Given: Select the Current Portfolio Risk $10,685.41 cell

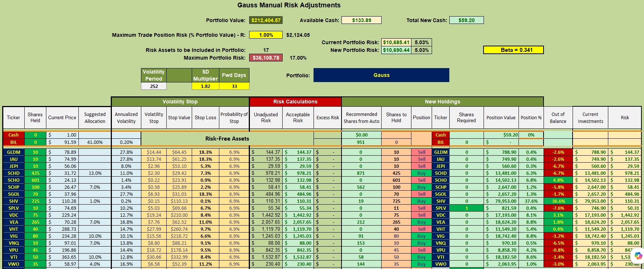Looking at the screenshot, I should pyautogui.click(x=396, y=42).
